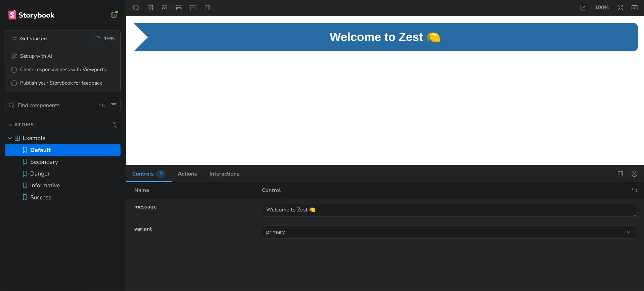This screenshot has height=291, width=644.
Task: Open Check responsiveness with Viewports item
Action: tap(63, 69)
